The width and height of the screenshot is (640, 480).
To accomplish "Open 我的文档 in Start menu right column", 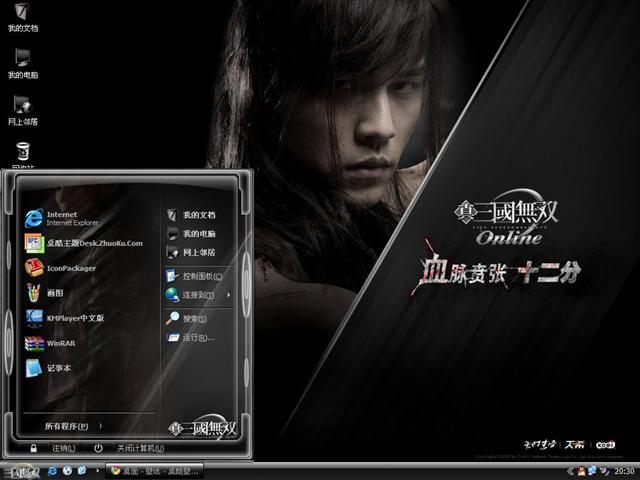I will 191,215.
